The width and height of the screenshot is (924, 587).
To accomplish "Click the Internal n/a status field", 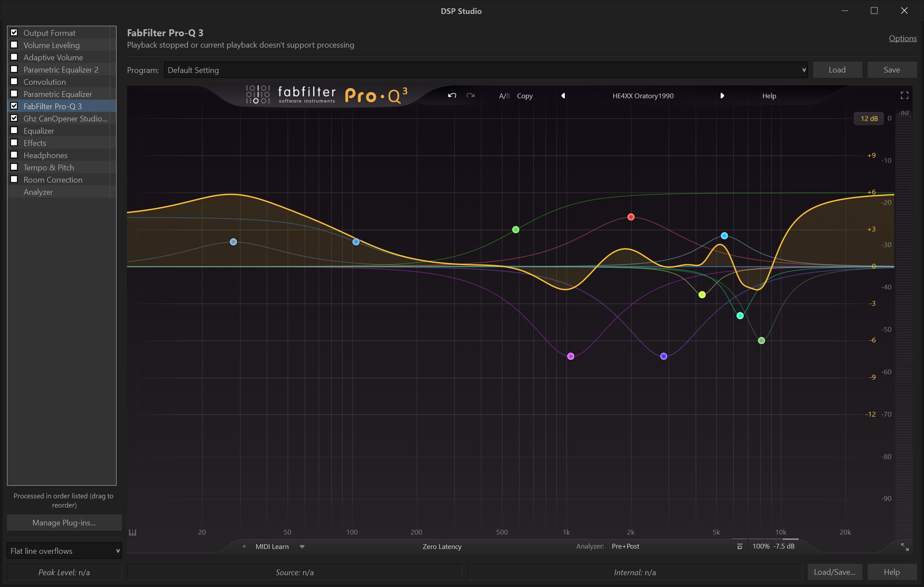I will click(635, 572).
